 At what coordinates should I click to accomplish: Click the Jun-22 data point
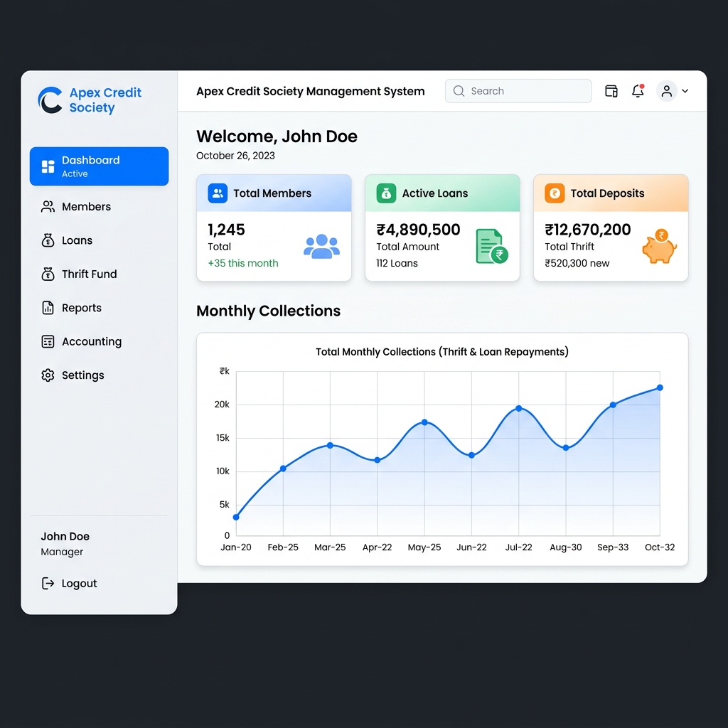coord(472,456)
